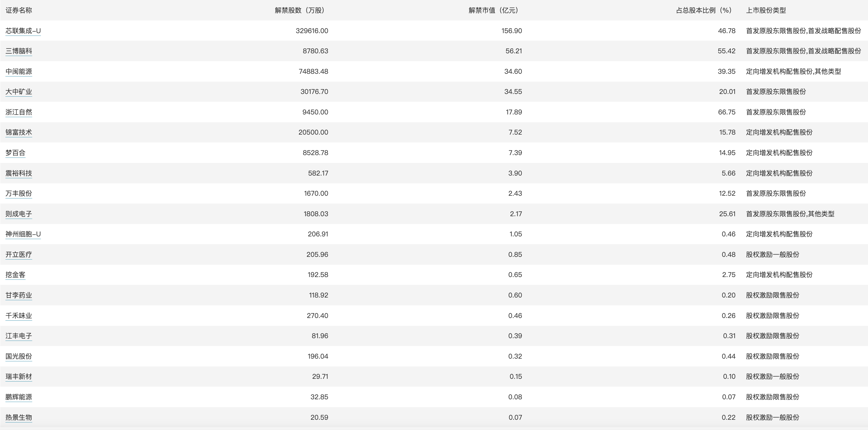Open the 挖金客 security link
The image size is (868, 430).
[x=15, y=275]
